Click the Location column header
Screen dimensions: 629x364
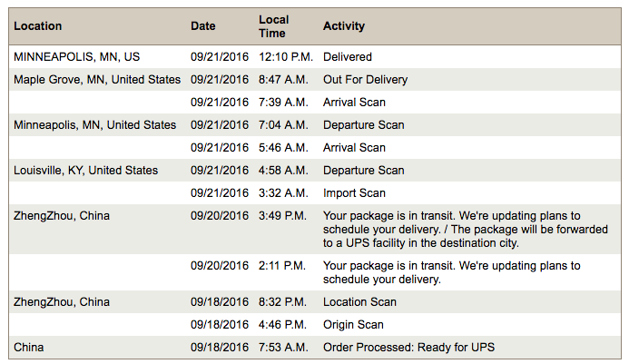point(38,26)
